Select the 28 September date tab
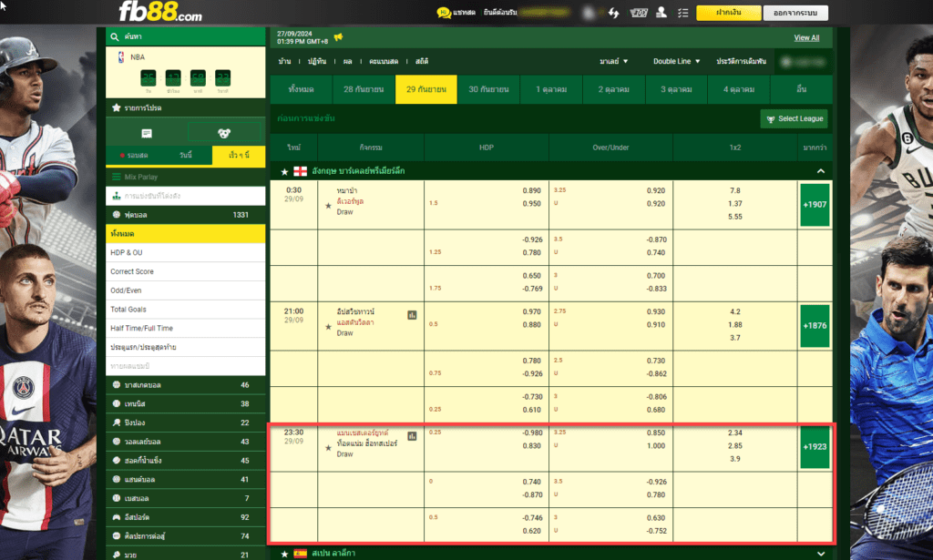This screenshot has height=560, width=933. pyautogui.click(x=364, y=89)
